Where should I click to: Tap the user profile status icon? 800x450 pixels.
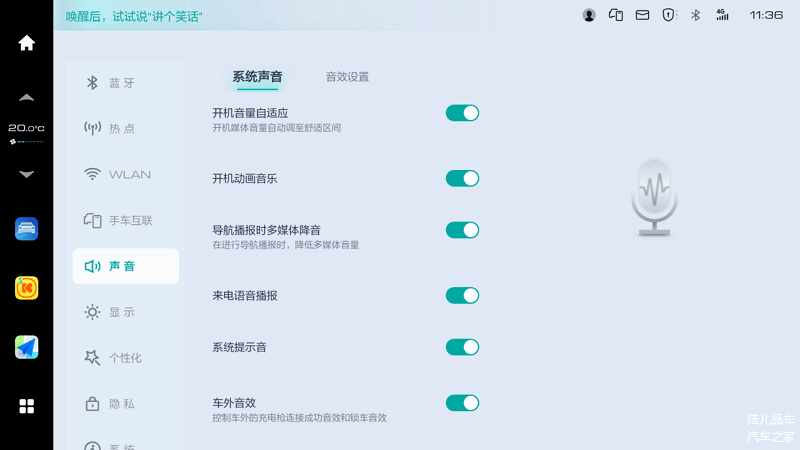(x=589, y=15)
